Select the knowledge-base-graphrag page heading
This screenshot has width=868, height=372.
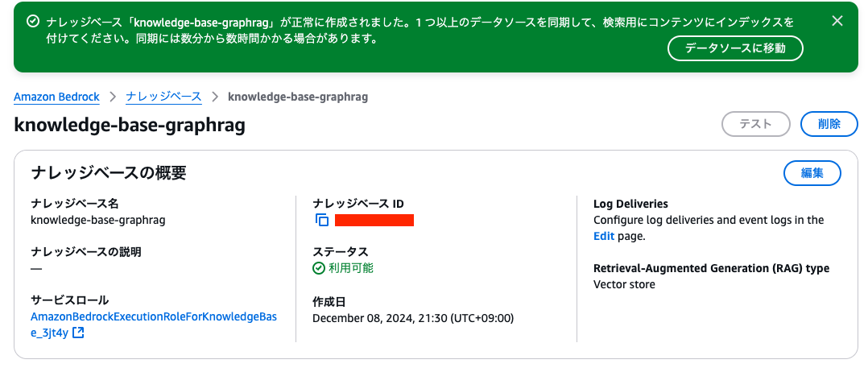[x=130, y=125]
